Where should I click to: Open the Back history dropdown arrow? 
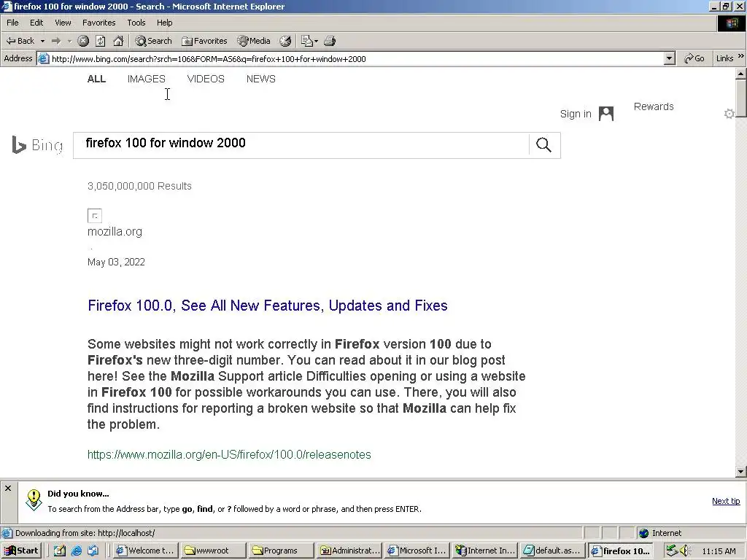click(x=42, y=41)
